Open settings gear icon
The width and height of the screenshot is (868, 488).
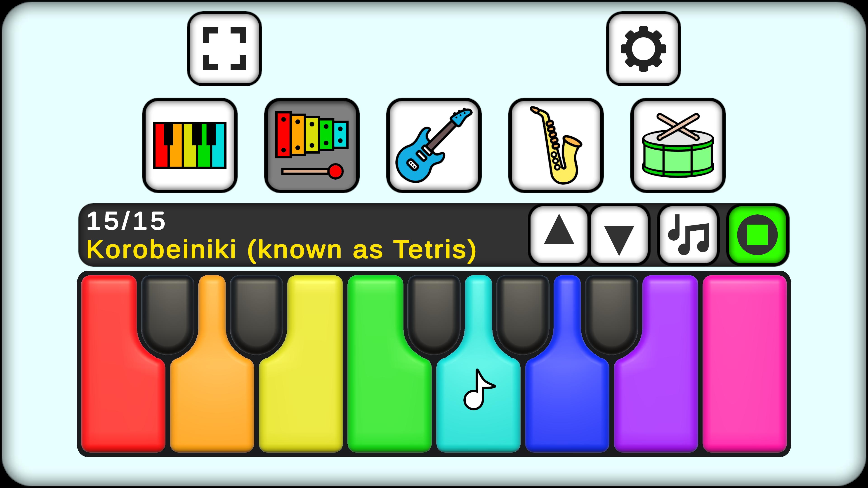[643, 49]
